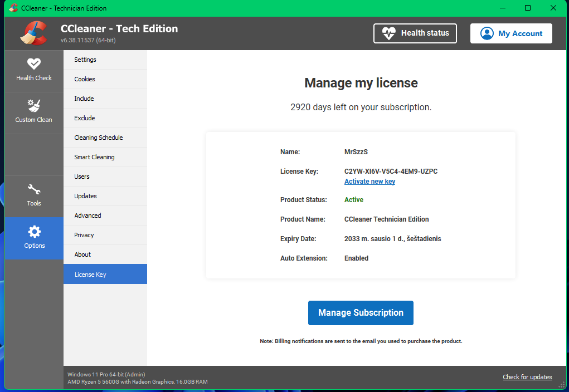Viewport: 569px width, 392px height.
Task: Open the Cookies options page
Action: 105,79
